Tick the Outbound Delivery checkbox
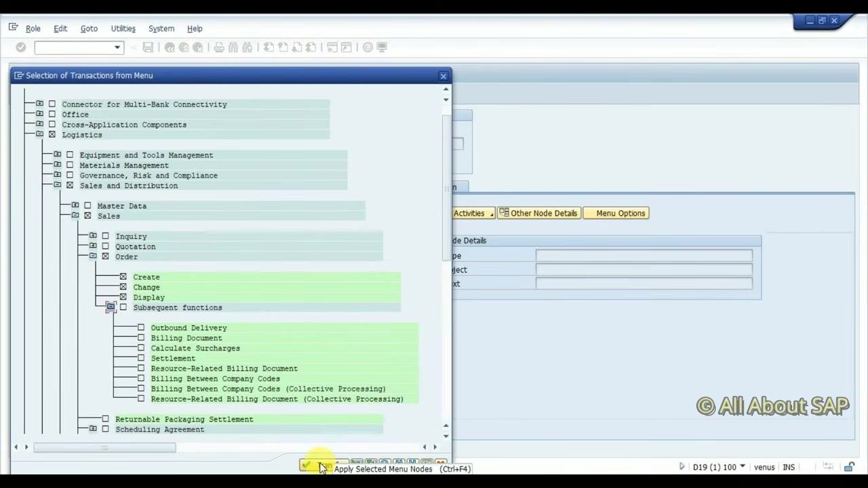868x488 pixels. pos(141,328)
